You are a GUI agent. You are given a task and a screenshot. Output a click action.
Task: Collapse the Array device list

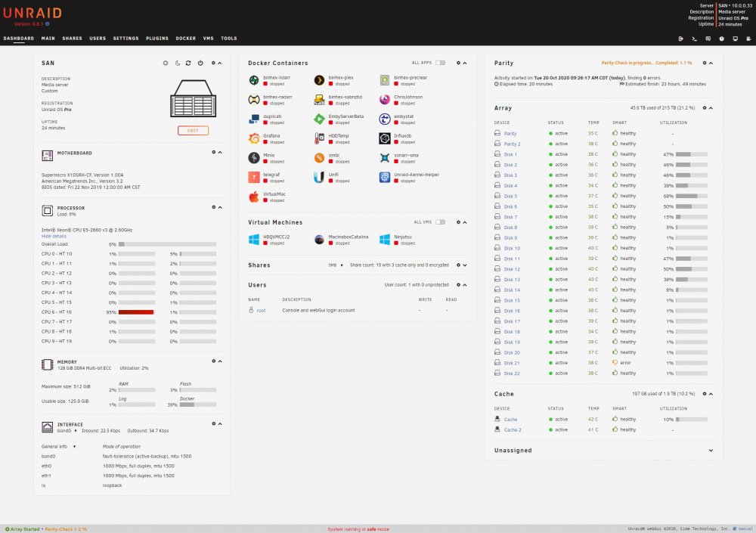(x=711, y=107)
